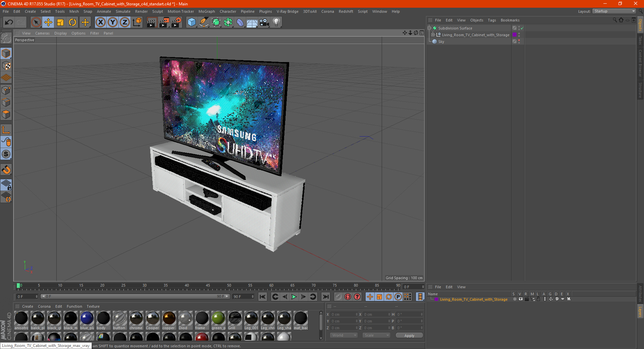Open Object Manager Tags menu

[492, 20]
